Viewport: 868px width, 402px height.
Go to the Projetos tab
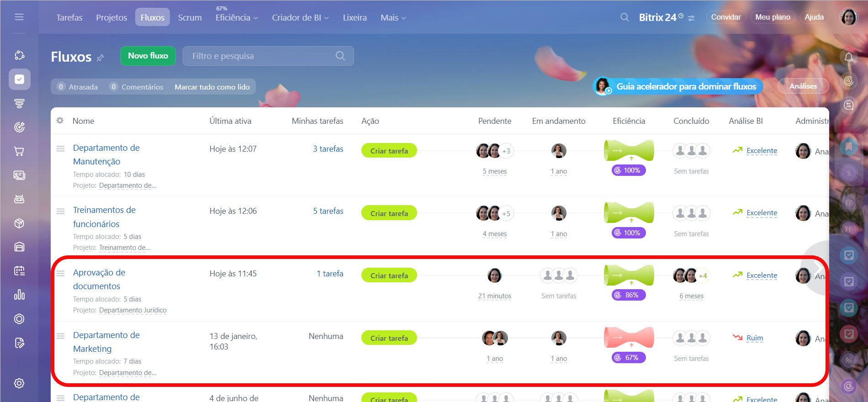(111, 17)
